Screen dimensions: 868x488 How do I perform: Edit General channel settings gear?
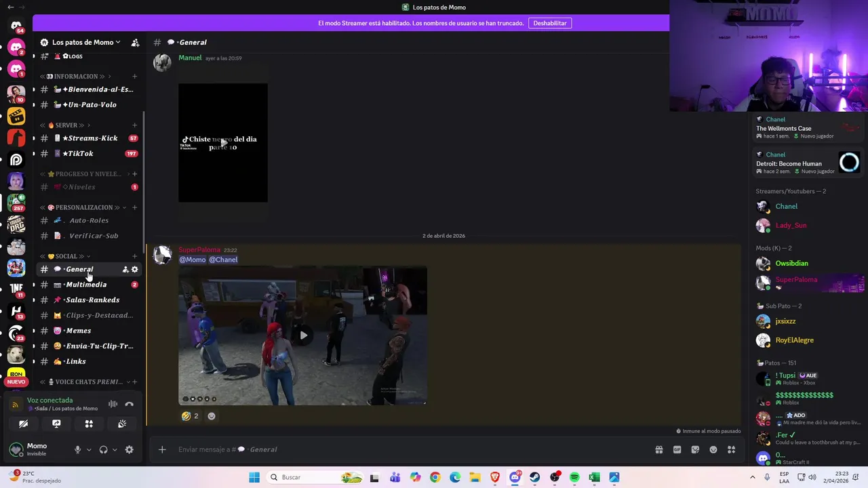coord(134,269)
